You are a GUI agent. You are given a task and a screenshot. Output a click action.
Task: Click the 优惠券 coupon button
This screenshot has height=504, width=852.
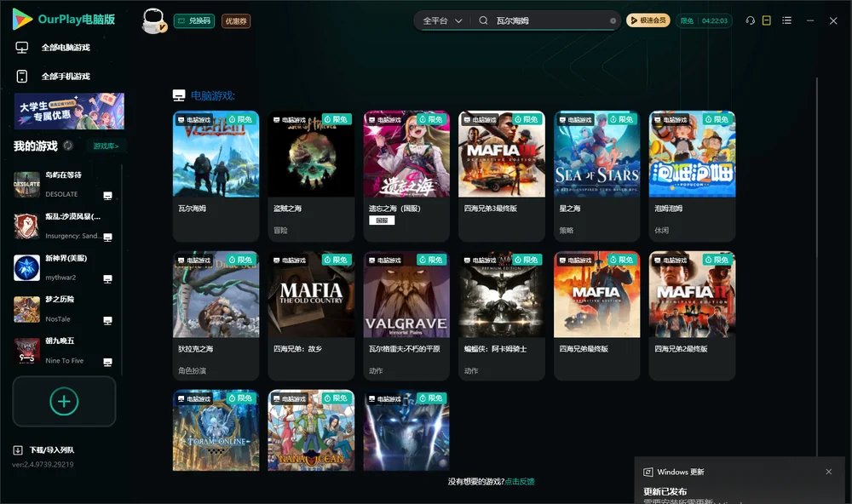click(x=236, y=21)
